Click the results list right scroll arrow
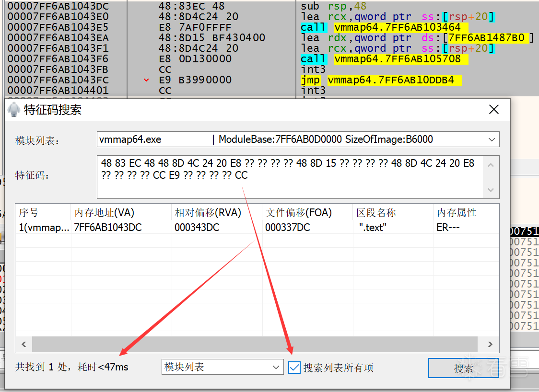Viewport: 539px width, 392px height. [490, 344]
